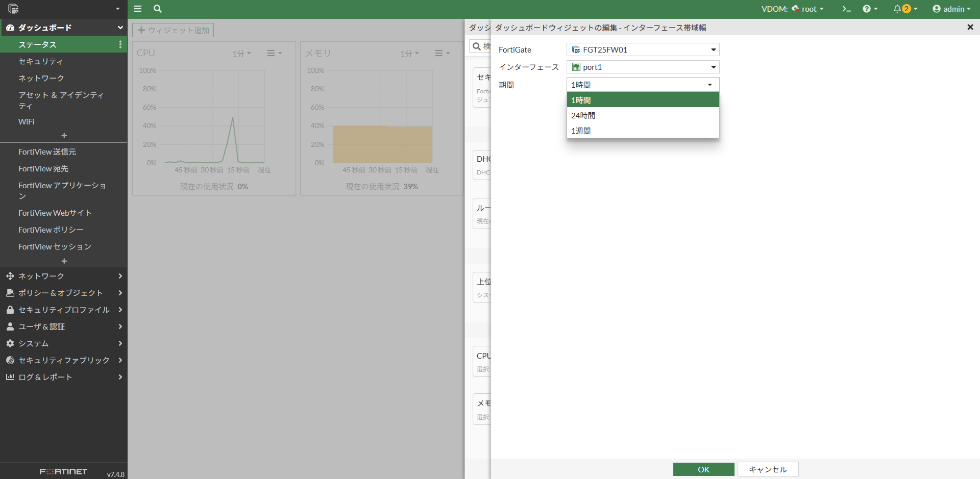Open the FortiGate FGT25FW01 dropdown
Viewport: 980px width, 479px height.
tap(643, 49)
